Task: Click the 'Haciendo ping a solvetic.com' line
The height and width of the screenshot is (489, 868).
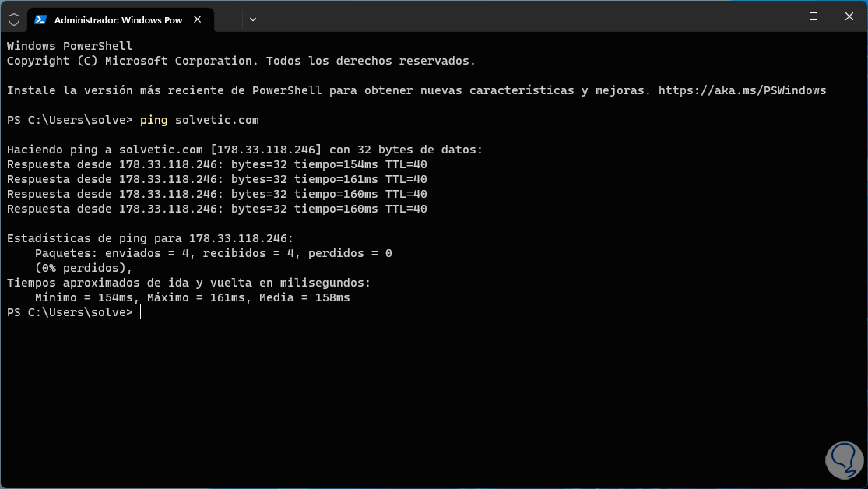Action: tap(244, 150)
